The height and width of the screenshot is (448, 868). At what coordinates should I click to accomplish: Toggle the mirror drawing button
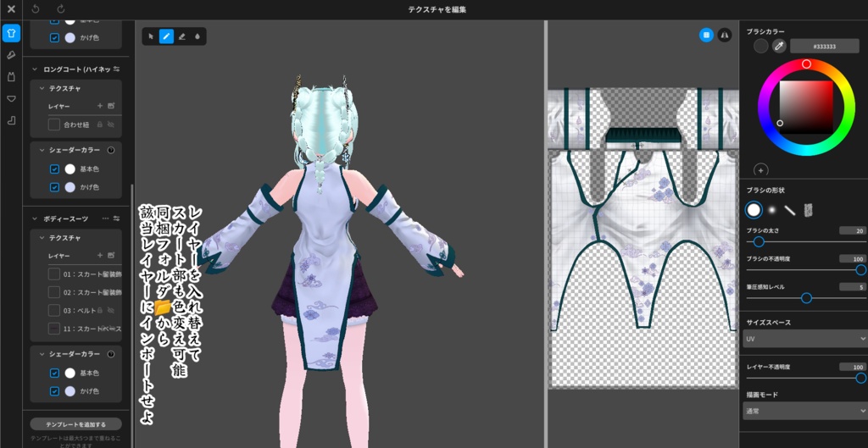[725, 35]
